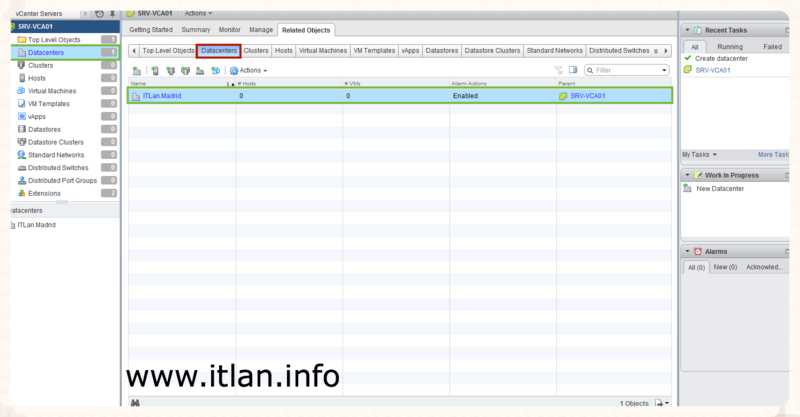
Task: Pin the vCenter Servers navigator panel
Action: coord(112,13)
